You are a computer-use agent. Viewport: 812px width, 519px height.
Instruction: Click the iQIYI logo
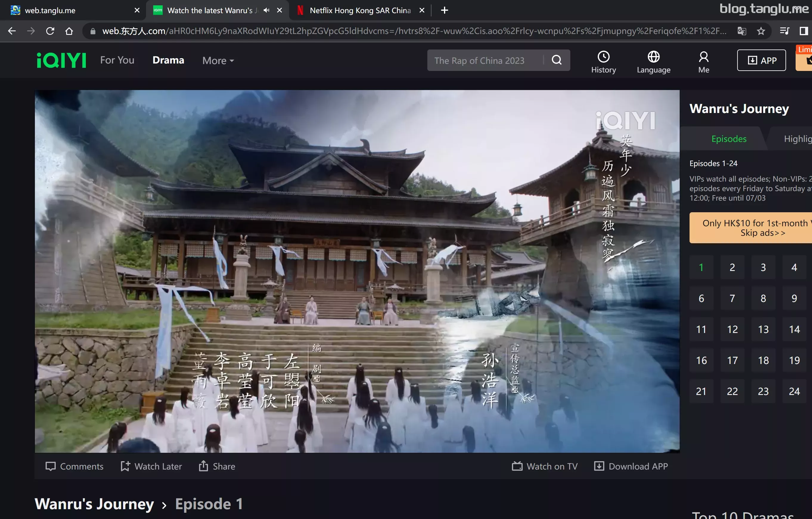tap(61, 61)
